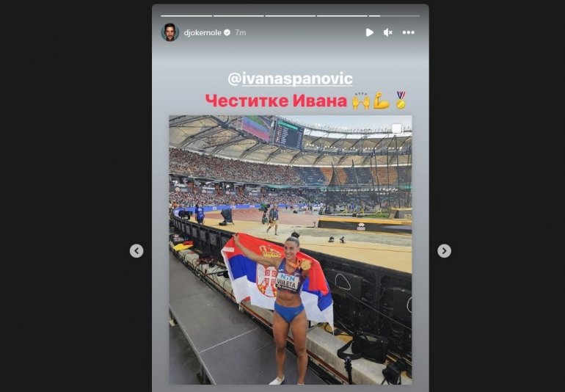Go to the previous story with left arrow
Viewport: 565px width, 392px height.
click(136, 250)
